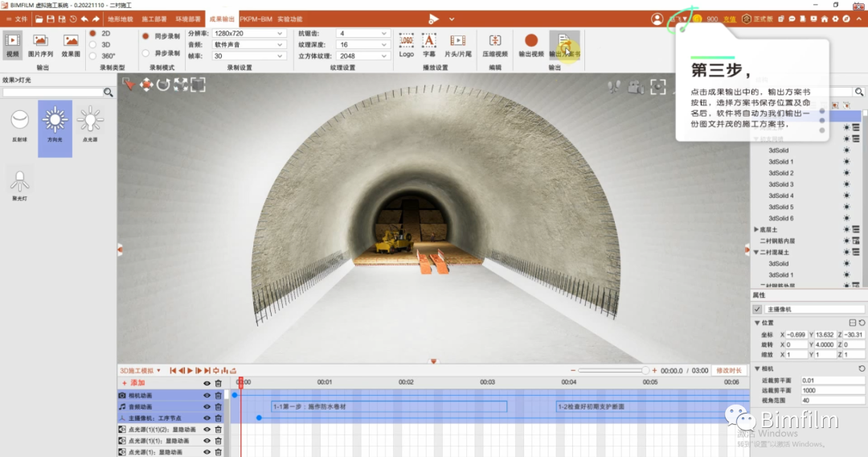Click the home icon in the title bar
Viewport: 868px width, 457px height.
point(825,19)
